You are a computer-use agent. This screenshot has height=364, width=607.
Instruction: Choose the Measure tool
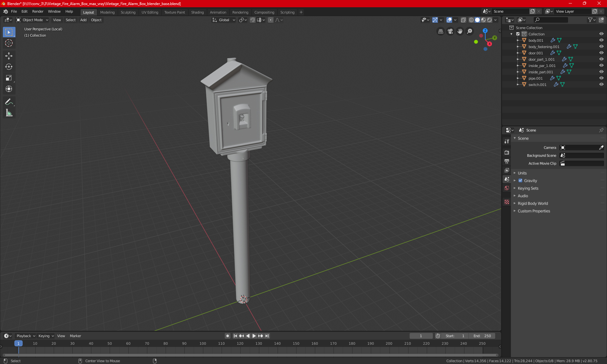click(9, 113)
